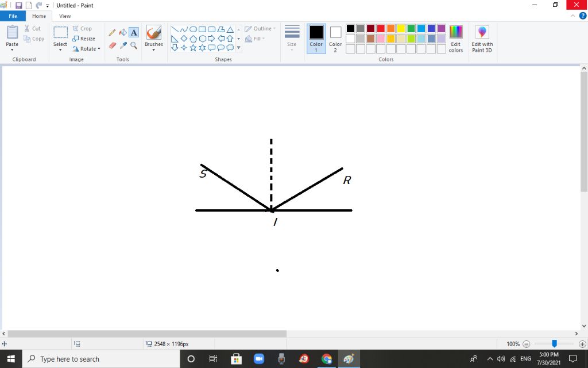Choose the Down arrow shape

pyautogui.click(x=175, y=48)
